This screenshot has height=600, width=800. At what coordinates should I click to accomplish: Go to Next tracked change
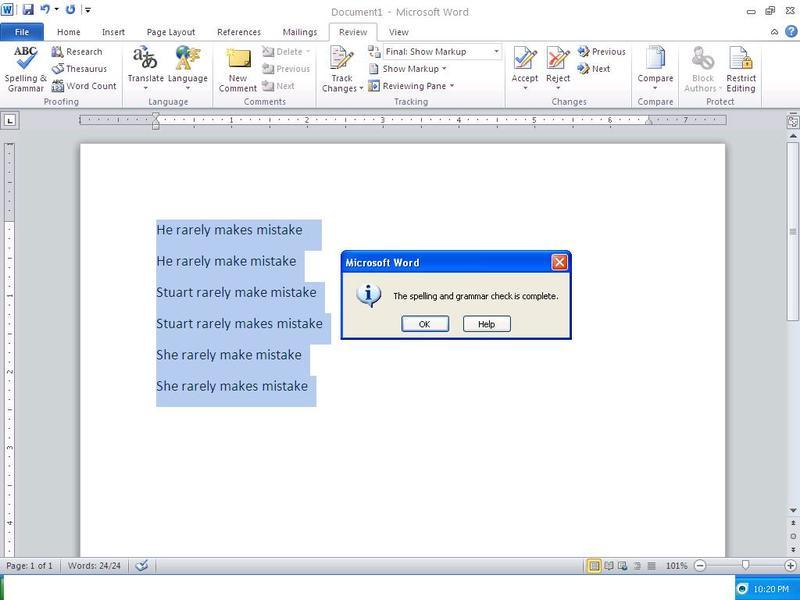pyautogui.click(x=594, y=69)
